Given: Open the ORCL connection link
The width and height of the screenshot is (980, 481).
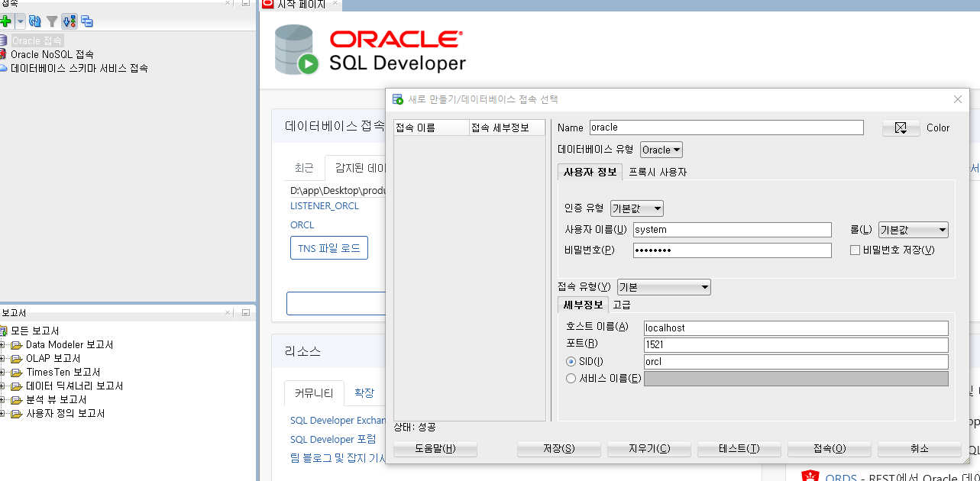Looking at the screenshot, I should pos(302,225).
